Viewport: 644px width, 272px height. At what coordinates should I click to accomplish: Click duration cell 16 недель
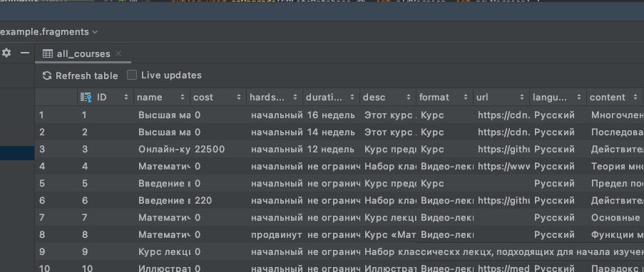coord(331,115)
